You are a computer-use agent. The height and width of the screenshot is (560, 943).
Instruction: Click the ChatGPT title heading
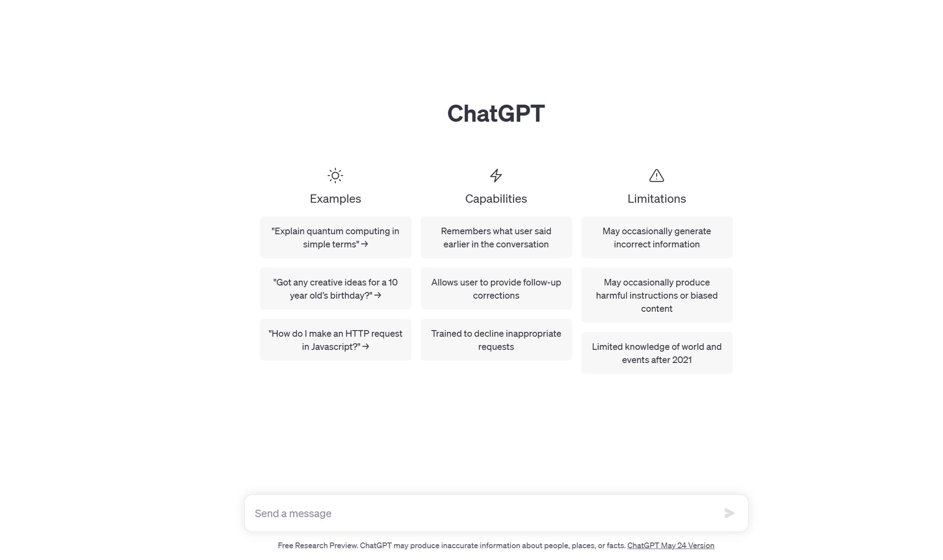coord(496,113)
